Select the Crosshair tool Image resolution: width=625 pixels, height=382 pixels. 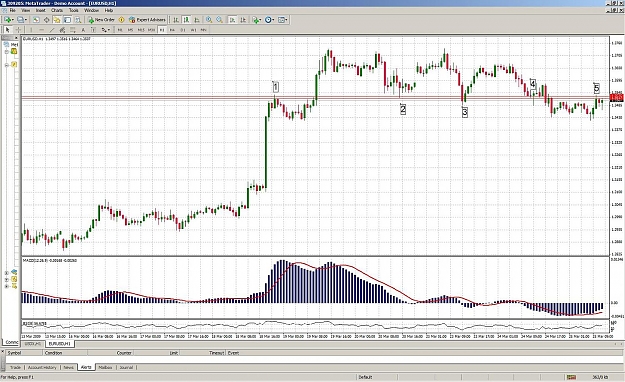click(x=18, y=30)
